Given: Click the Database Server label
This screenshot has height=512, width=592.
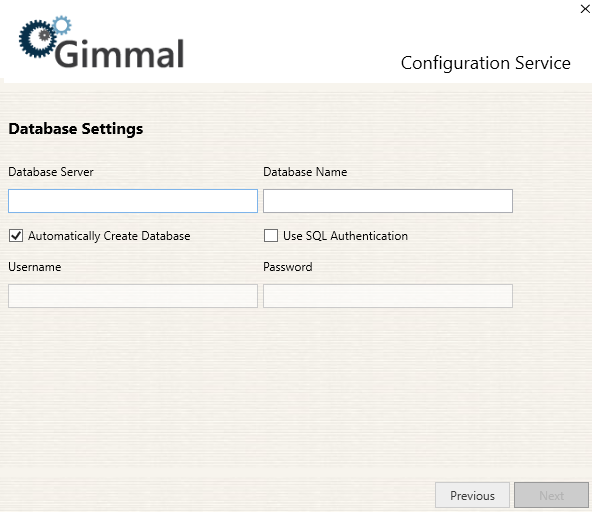Looking at the screenshot, I should coord(51,172).
